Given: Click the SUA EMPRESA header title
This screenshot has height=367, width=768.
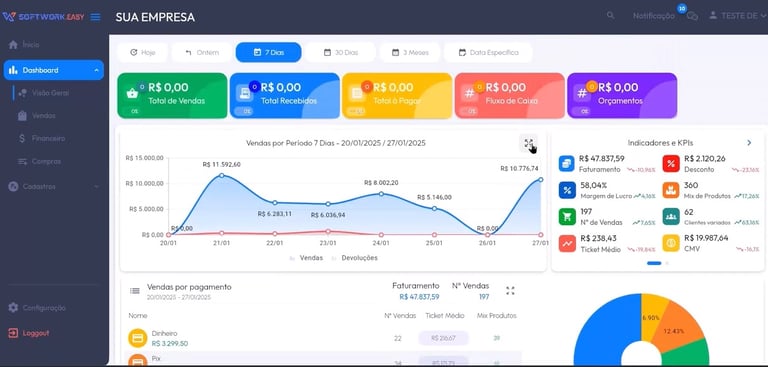Looking at the screenshot, I should coord(155,17).
